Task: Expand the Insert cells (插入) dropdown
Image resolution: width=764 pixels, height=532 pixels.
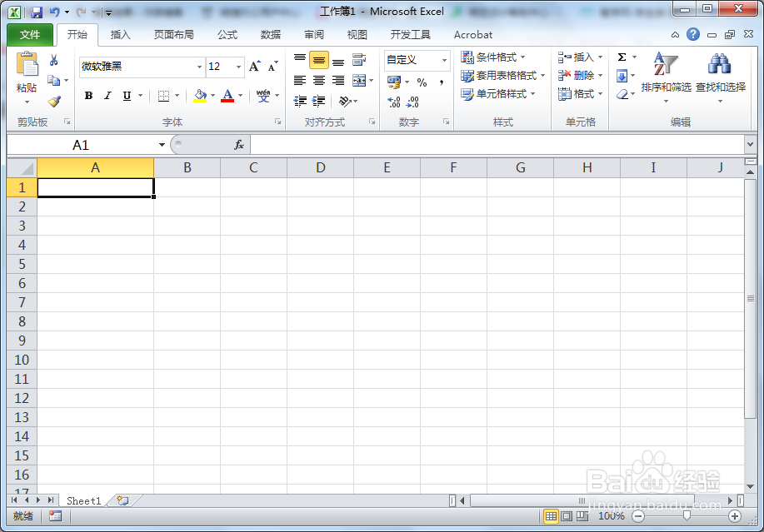Action: [x=600, y=57]
